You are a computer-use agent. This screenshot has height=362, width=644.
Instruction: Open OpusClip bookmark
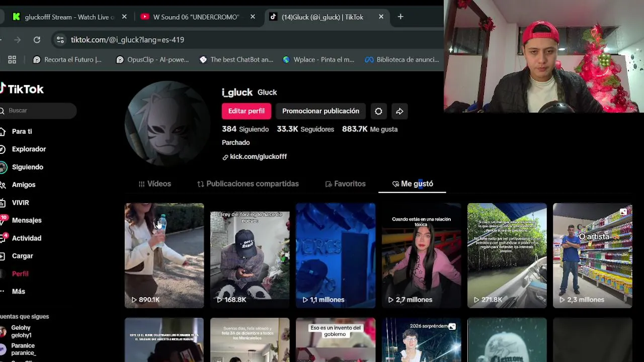coord(152,59)
